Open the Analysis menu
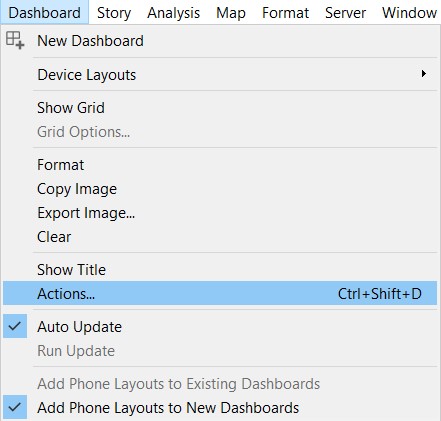 (x=173, y=13)
